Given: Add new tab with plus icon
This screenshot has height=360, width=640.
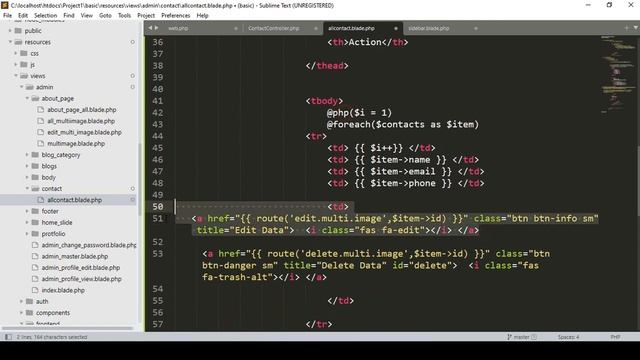Looking at the screenshot, I should [x=626, y=28].
